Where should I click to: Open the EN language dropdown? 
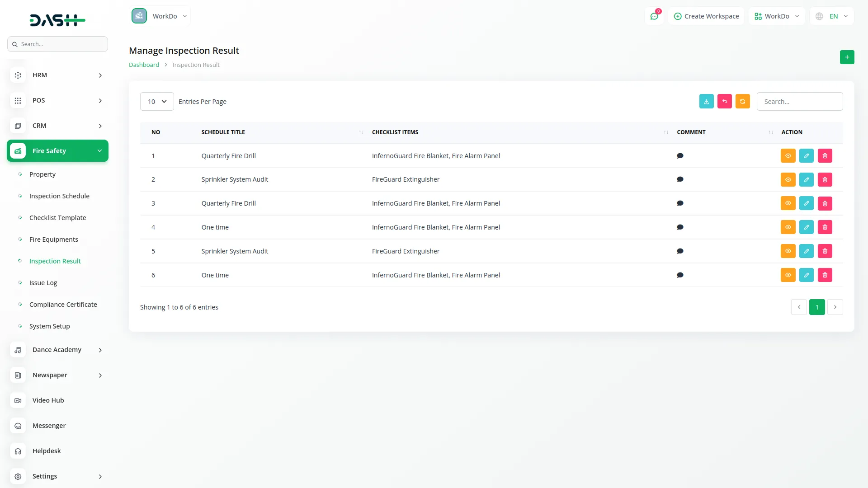833,16
